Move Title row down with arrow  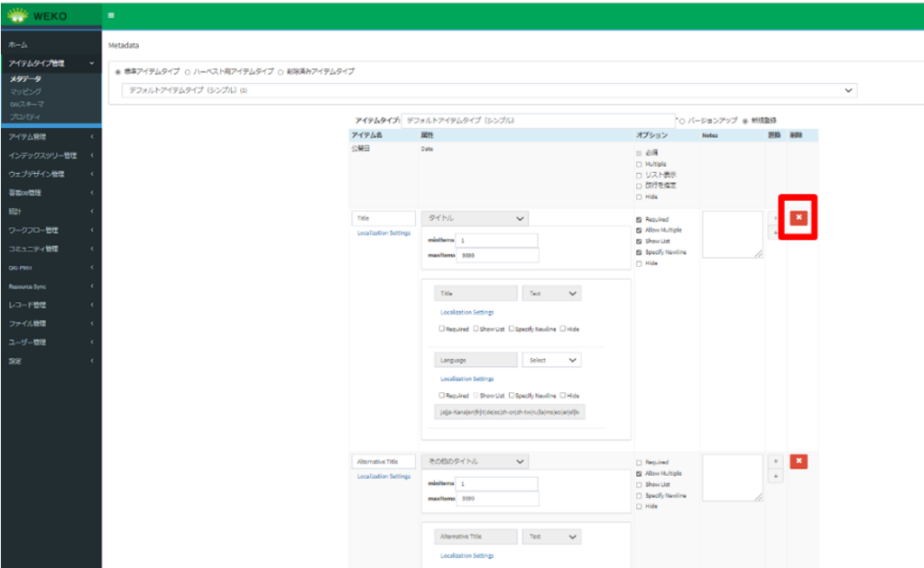774,234
